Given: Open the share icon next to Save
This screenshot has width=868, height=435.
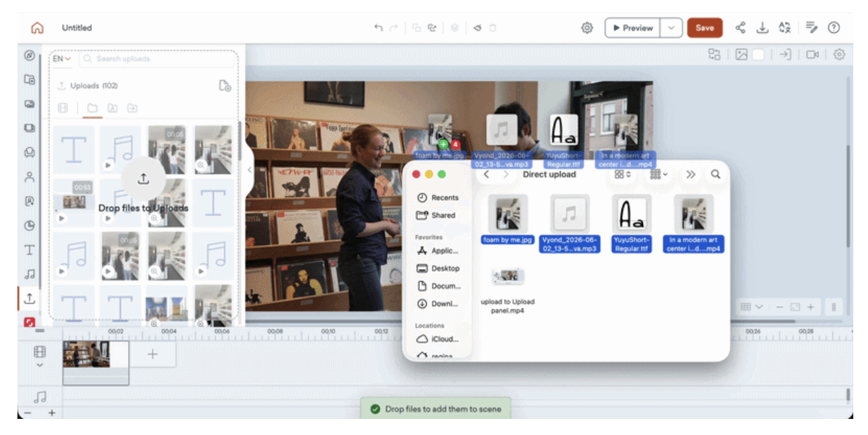Looking at the screenshot, I should pyautogui.click(x=740, y=28).
